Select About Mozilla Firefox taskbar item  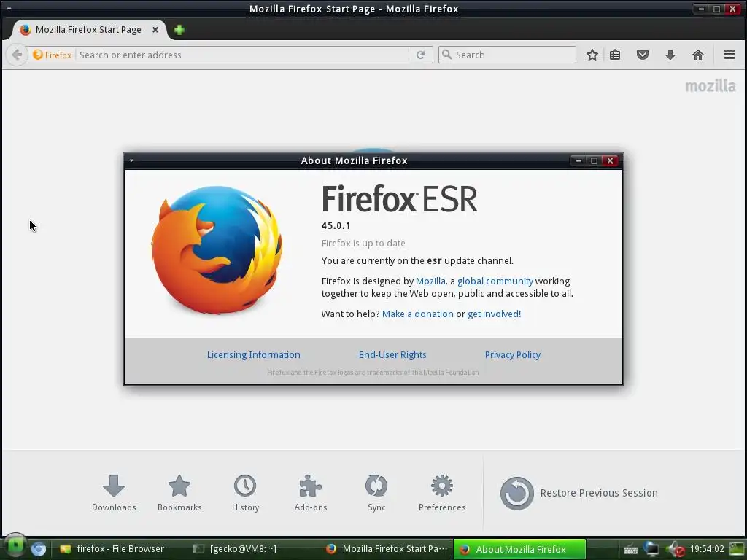[x=519, y=549]
